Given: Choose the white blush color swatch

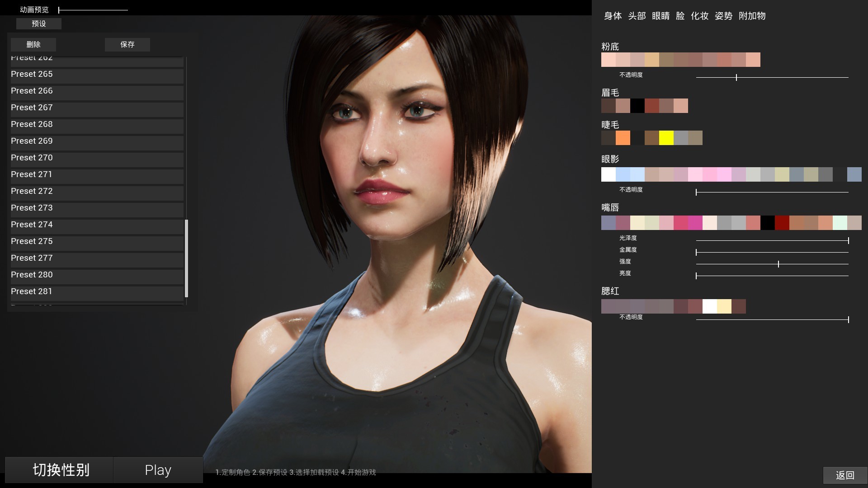Looking at the screenshot, I should click(x=709, y=306).
